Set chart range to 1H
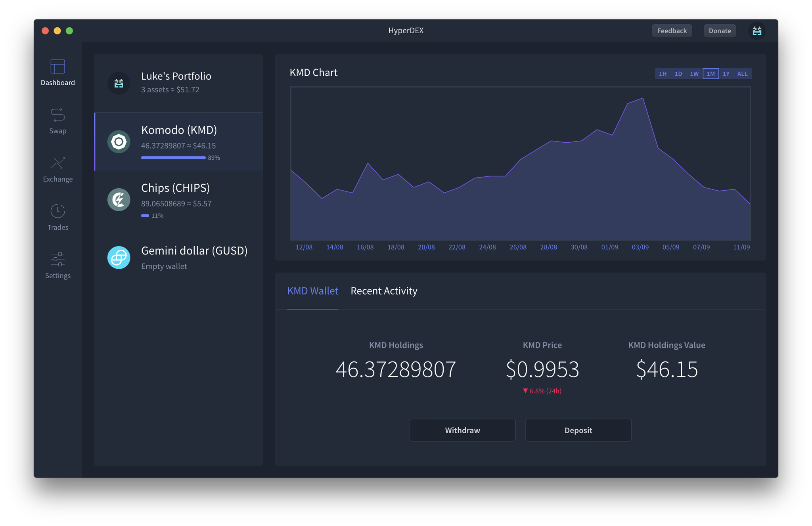 [x=663, y=74]
